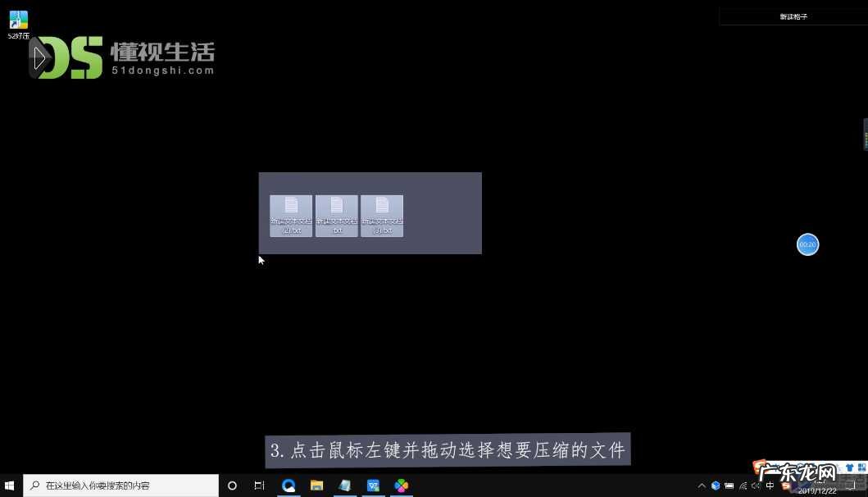Open the touch keyboard tray icon

(x=729, y=486)
